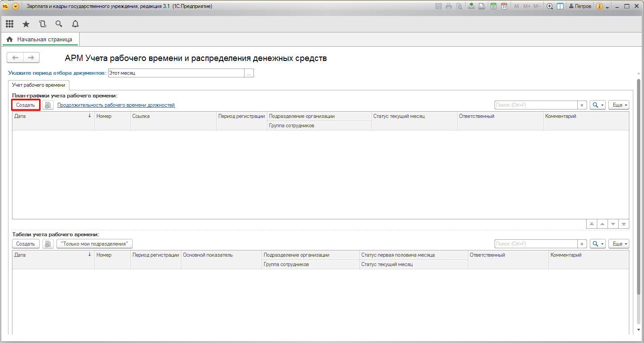Click the search field in Табели section
The width and height of the screenshot is (644, 343).
[x=536, y=244]
